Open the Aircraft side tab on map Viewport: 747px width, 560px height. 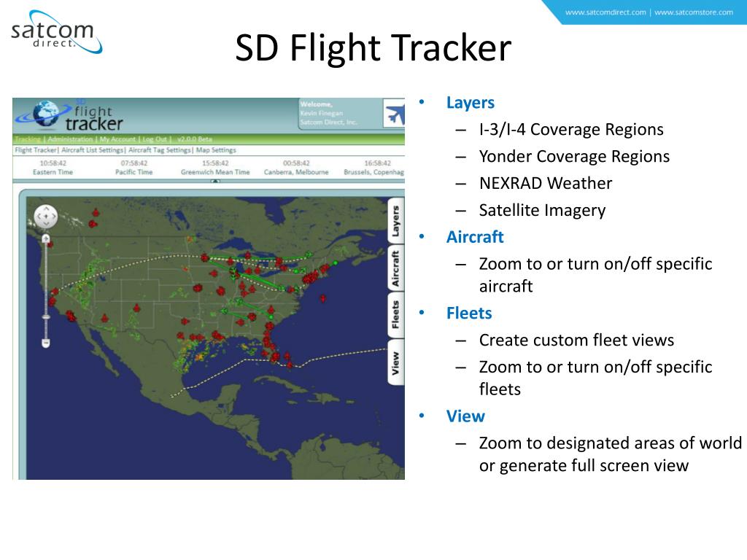click(395, 268)
